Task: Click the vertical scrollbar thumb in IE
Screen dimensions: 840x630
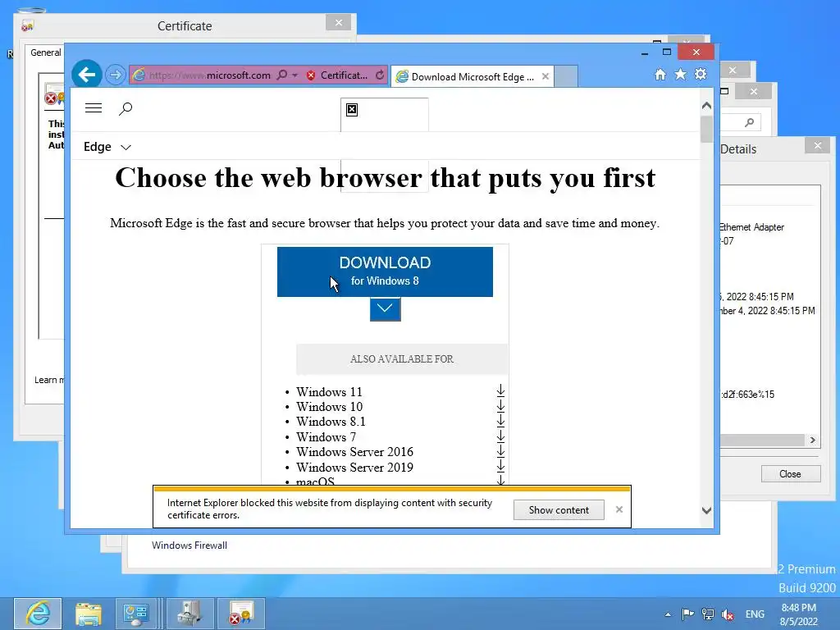Action: point(706,129)
